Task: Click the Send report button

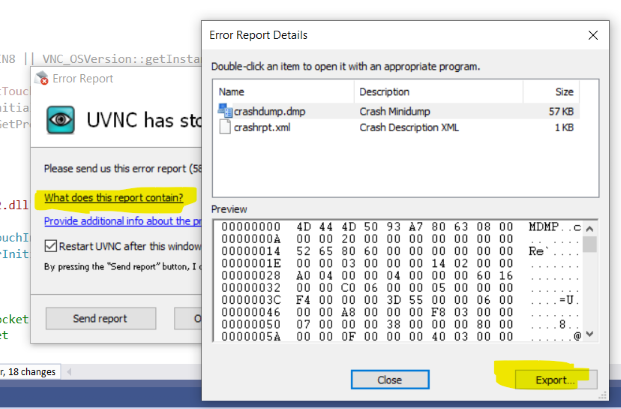Action: (101, 318)
